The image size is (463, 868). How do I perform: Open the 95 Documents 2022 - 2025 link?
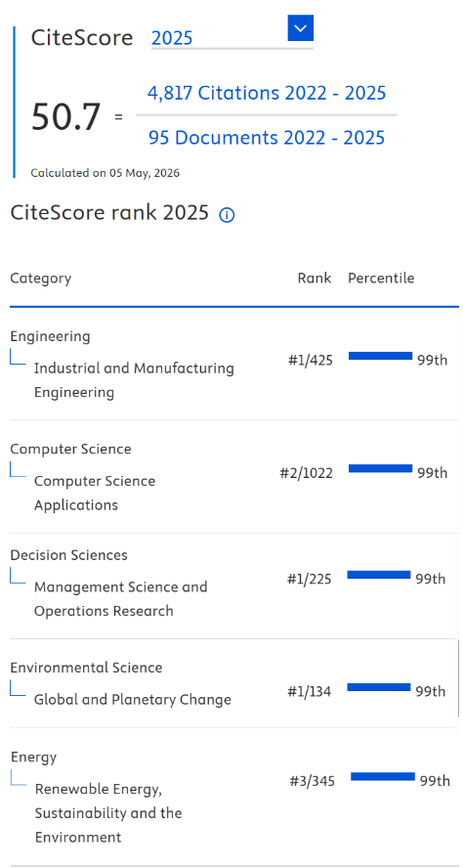pyautogui.click(x=267, y=137)
